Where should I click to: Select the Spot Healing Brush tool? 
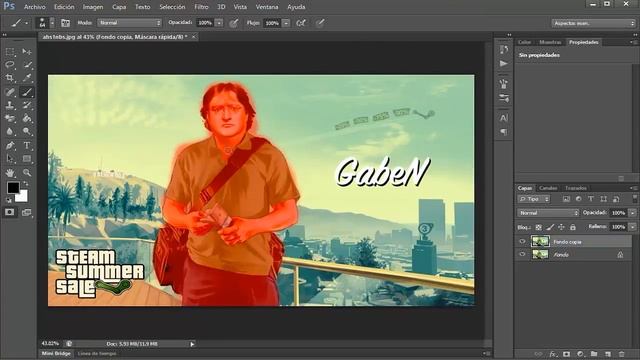click(x=10, y=92)
